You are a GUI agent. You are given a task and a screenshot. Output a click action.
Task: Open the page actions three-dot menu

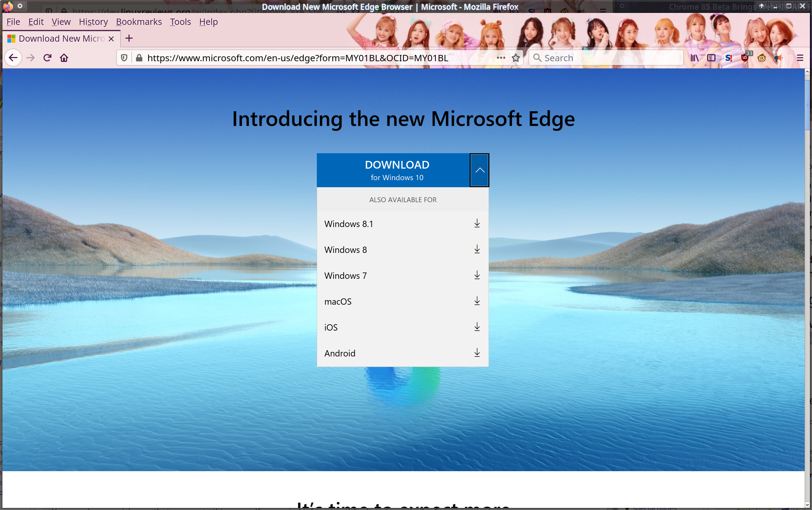point(501,58)
